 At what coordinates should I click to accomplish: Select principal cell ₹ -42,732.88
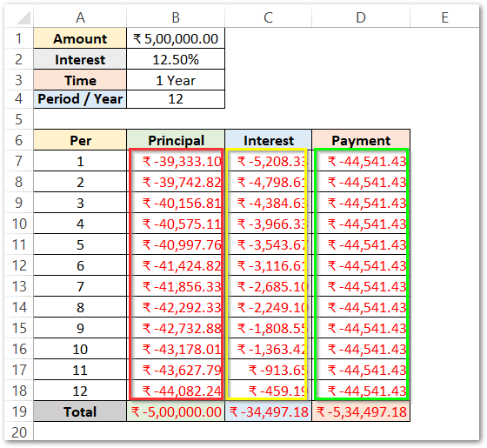pos(176,328)
